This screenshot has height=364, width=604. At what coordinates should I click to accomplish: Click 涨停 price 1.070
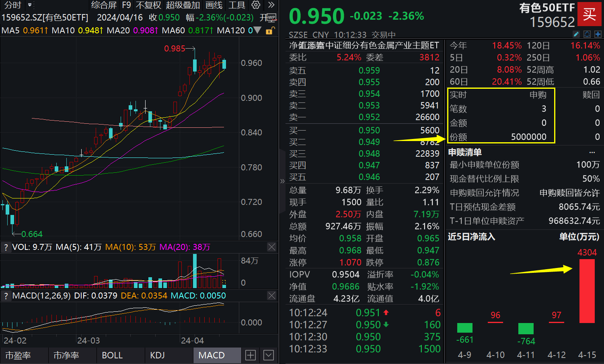click(350, 262)
